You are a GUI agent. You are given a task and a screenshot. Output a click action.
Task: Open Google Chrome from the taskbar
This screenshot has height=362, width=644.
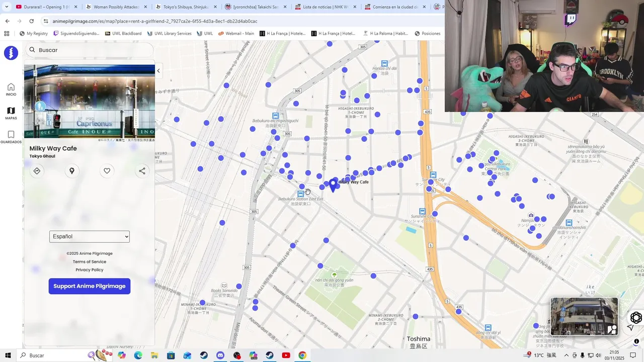(302, 355)
